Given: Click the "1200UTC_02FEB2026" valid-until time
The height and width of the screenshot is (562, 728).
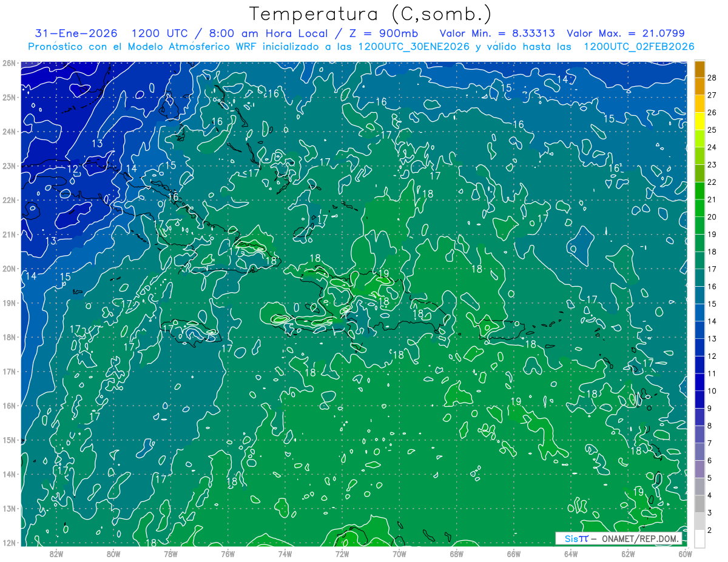Looking at the screenshot, I should pos(639,47).
